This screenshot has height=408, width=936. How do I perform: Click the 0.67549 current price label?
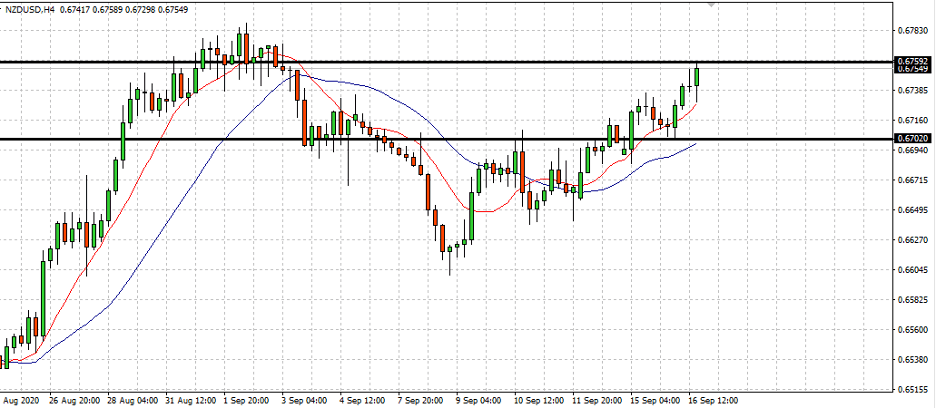click(x=913, y=69)
